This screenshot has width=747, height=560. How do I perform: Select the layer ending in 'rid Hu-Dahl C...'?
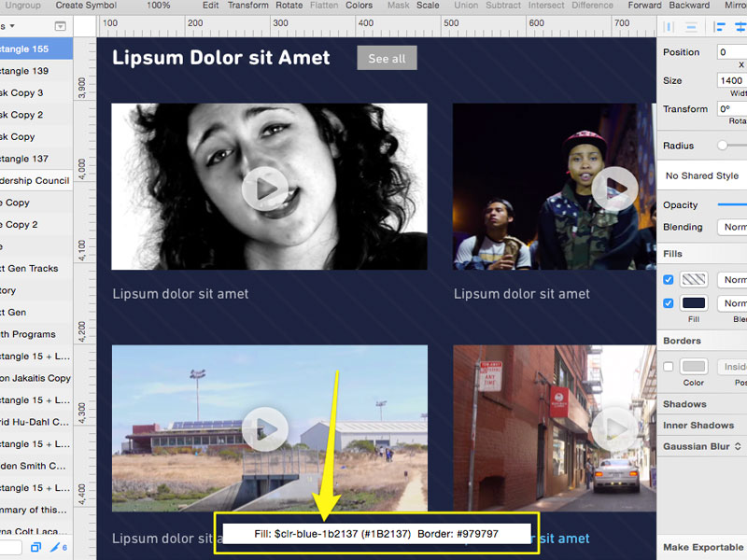36,422
